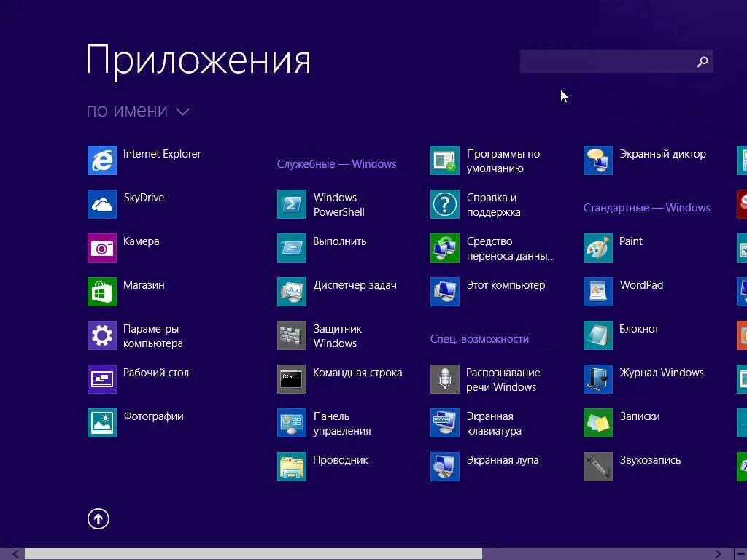Open the Рабочий стол icon

[x=102, y=379]
